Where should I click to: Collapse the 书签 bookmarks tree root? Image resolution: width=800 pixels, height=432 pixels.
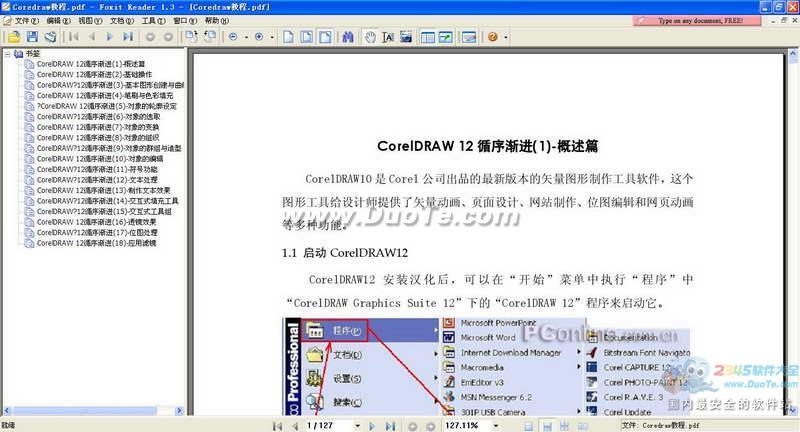coord(7,54)
